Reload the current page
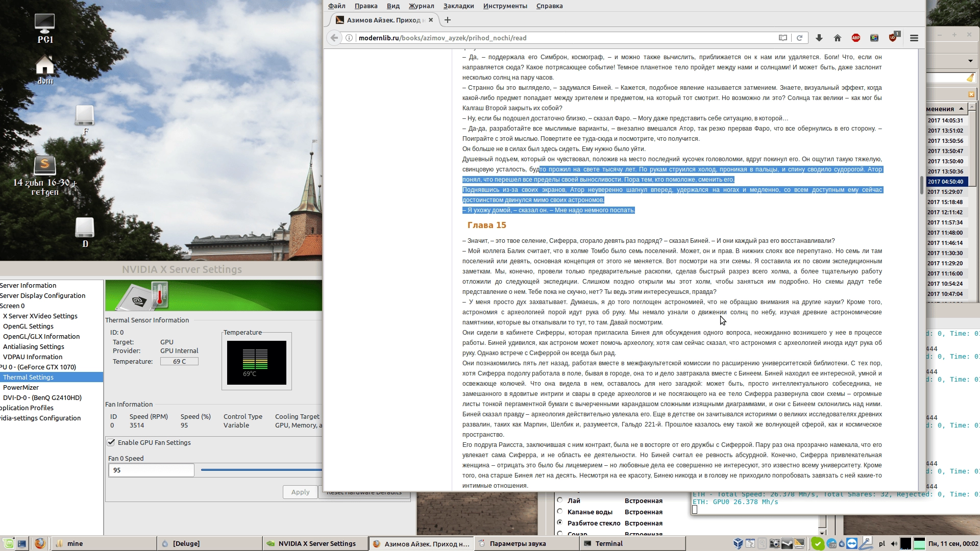The height and width of the screenshot is (551, 980). [x=799, y=38]
